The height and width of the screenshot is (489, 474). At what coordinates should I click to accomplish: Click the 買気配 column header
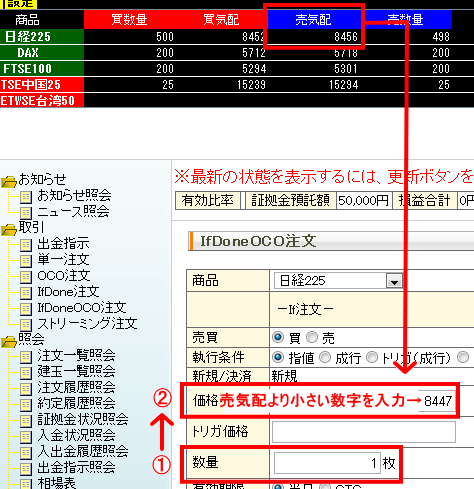(222, 19)
